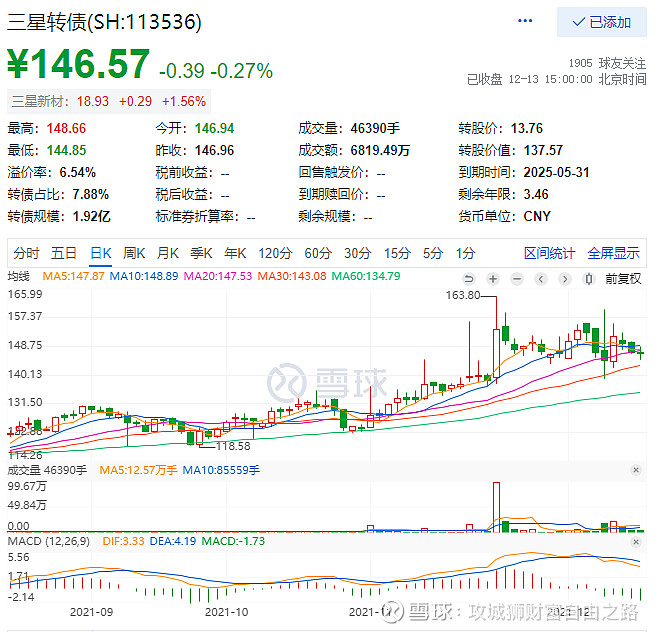This screenshot has width=658, height=632.
Task: Switch to the 60分 interval tab
Action: [318, 253]
